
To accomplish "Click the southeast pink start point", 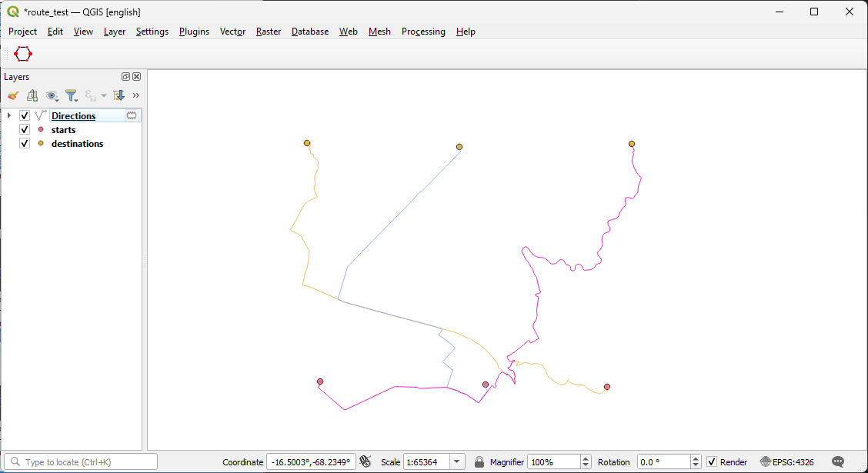I will click(x=607, y=388).
